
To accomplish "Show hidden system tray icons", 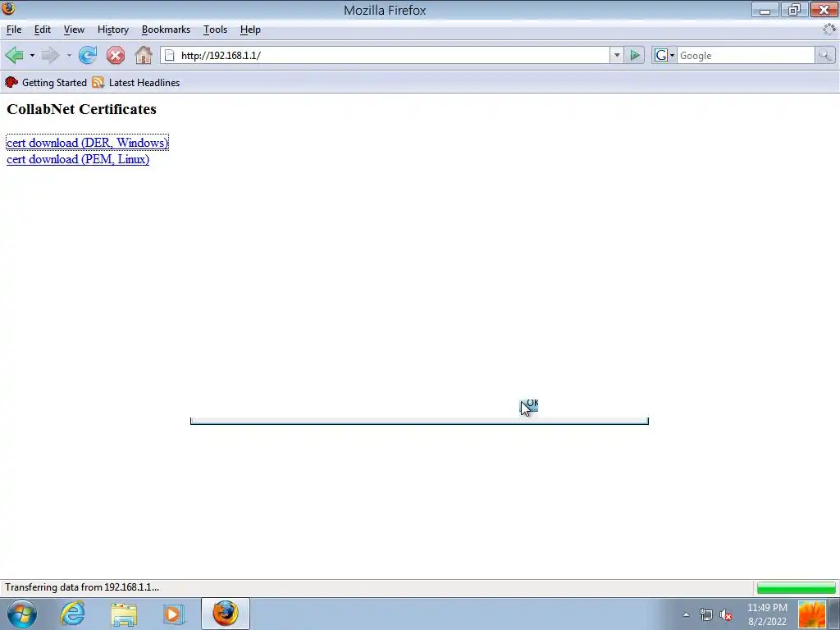I will 686,614.
